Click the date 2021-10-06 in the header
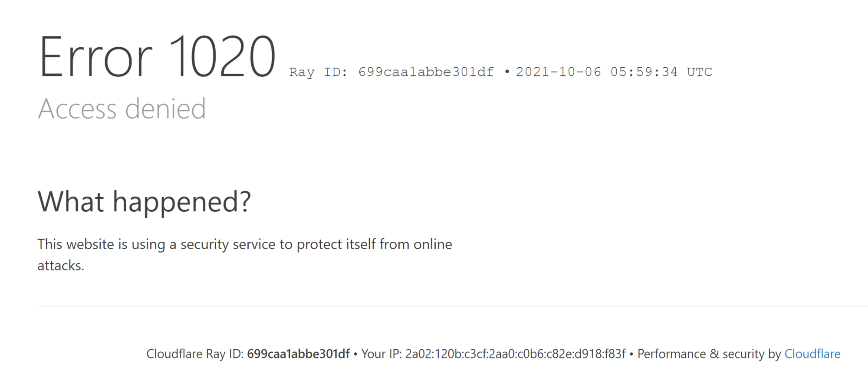The width and height of the screenshot is (868, 381). [x=558, y=72]
